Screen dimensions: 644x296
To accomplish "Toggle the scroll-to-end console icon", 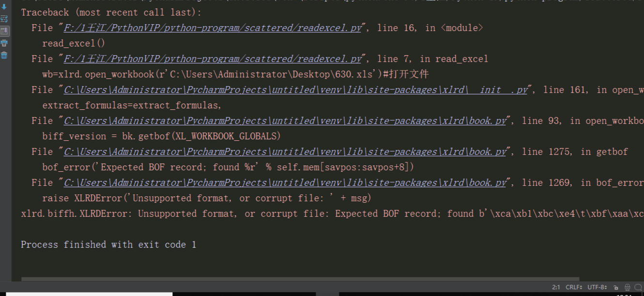I will tap(4, 31).
